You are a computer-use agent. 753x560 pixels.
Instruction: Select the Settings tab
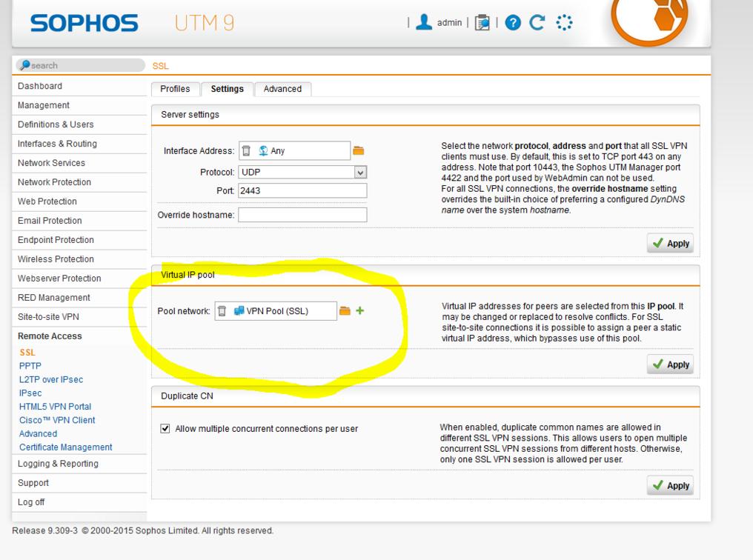[x=227, y=89]
